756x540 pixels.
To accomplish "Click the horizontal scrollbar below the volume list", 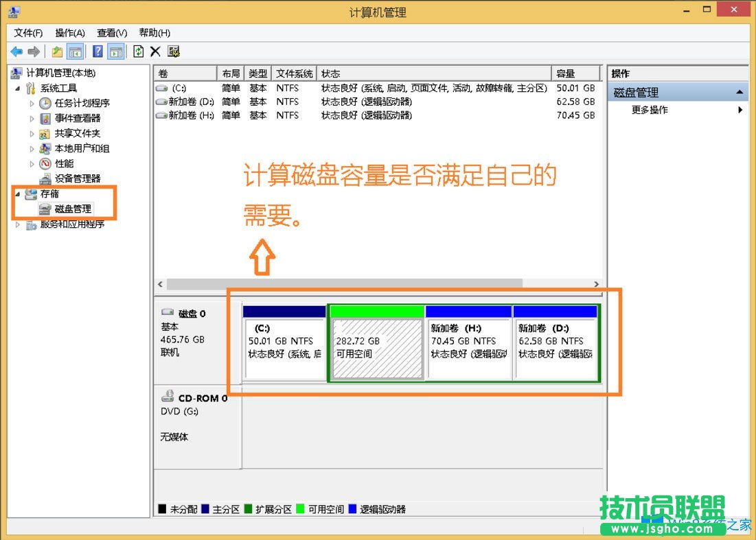I will click(x=343, y=283).
